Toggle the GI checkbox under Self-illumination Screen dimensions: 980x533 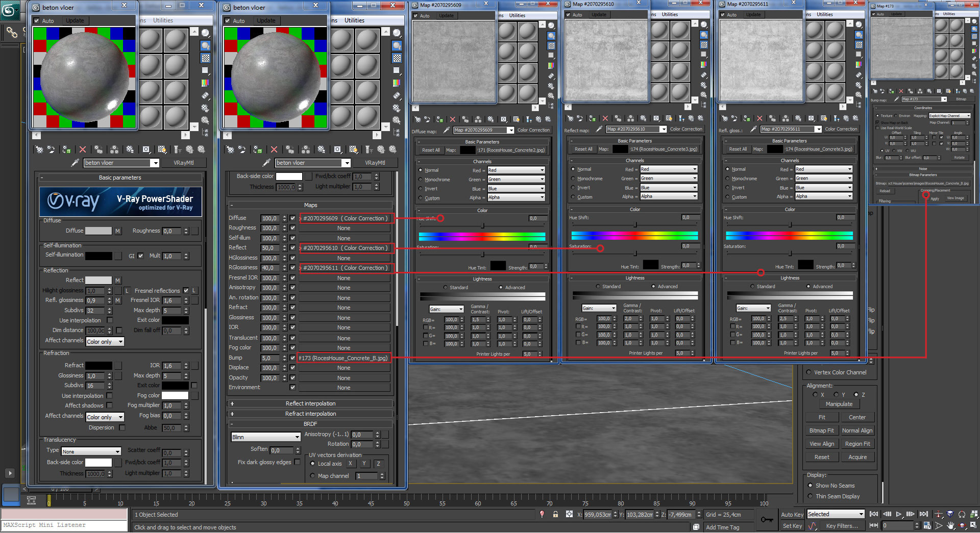coord(140,256)
